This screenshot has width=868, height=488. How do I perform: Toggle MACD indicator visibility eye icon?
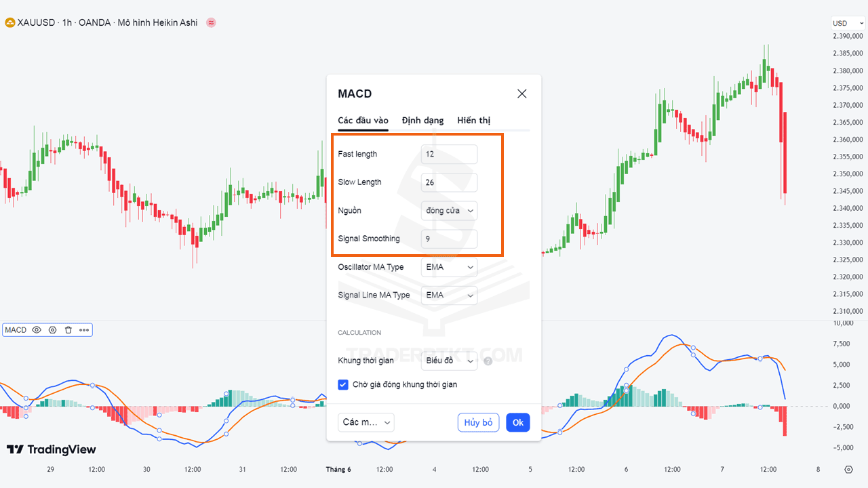tap(37, 330)
